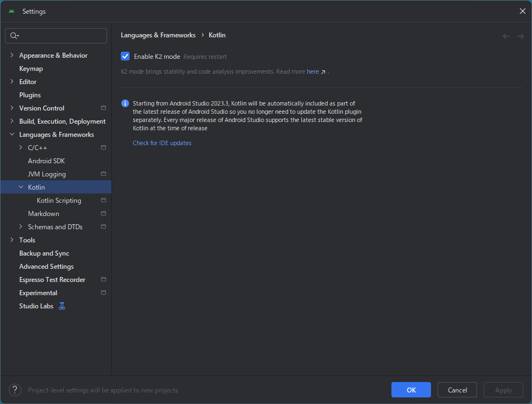Click Languages & Frameworks breadcrumb
The width and height of the screenshot is (532, 404).
[158, 35]
